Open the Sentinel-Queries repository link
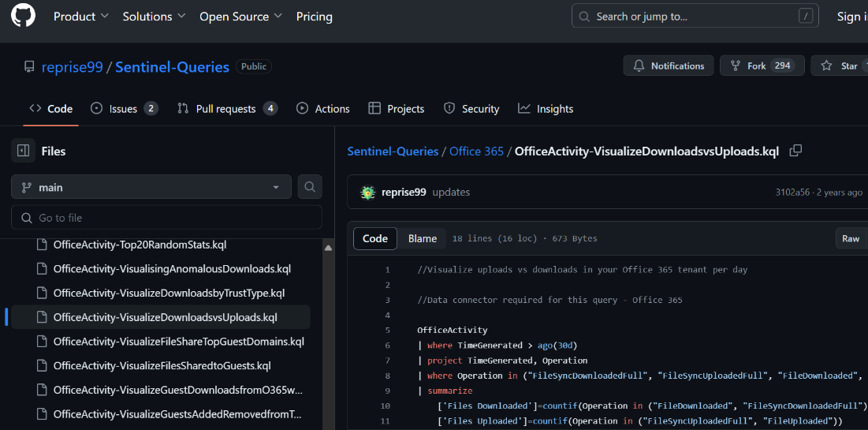The image size is (868, 430). 172,67
